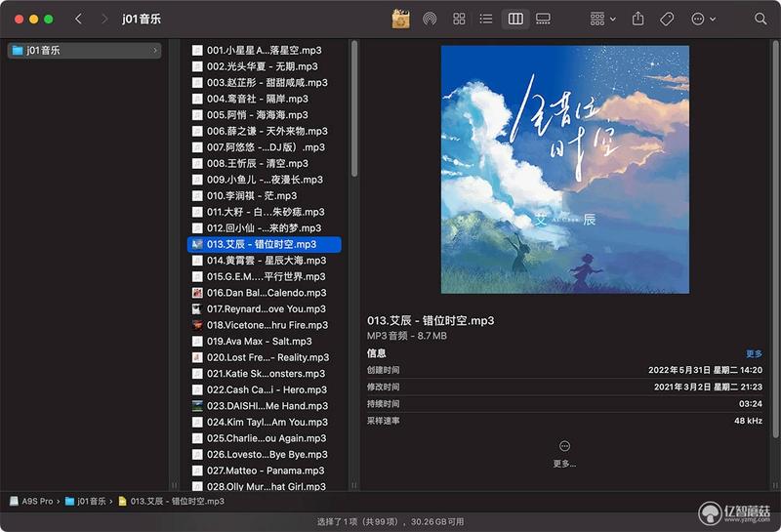Click artwork icon of 020.Lost Fre...- Reality.mp3
Screen dimensions: 781x532
coord(197,357)
